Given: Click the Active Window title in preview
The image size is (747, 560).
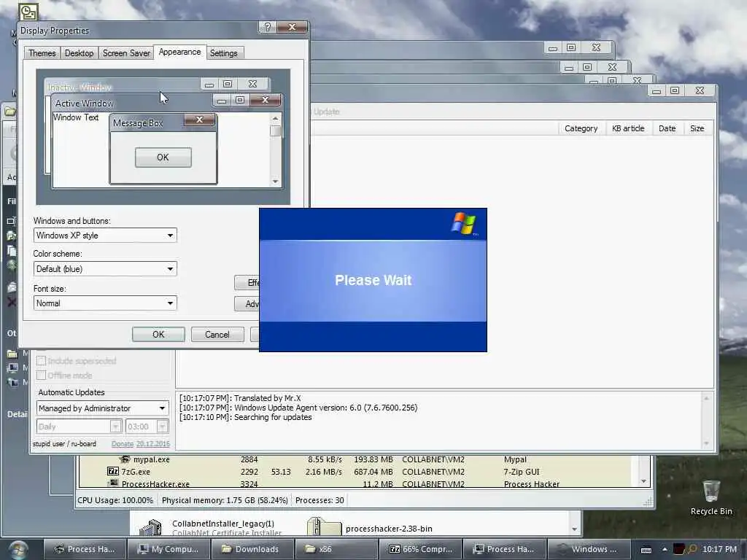Looking at the screenshot, I should 85,104.
